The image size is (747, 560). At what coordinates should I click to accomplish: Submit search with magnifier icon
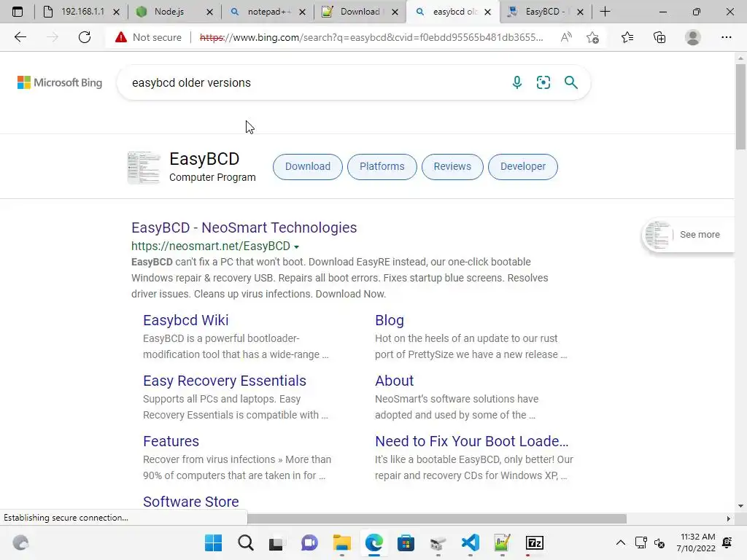click(570, 82)
